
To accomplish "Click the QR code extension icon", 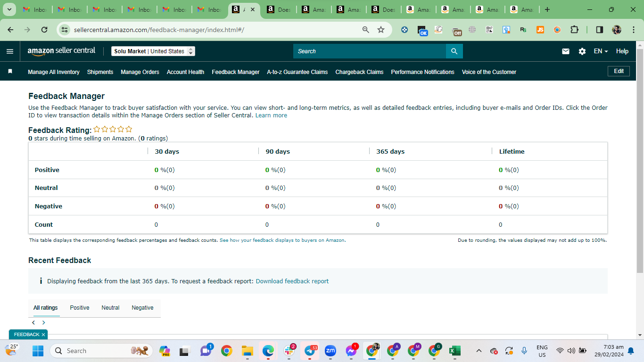I will (489, 30).
